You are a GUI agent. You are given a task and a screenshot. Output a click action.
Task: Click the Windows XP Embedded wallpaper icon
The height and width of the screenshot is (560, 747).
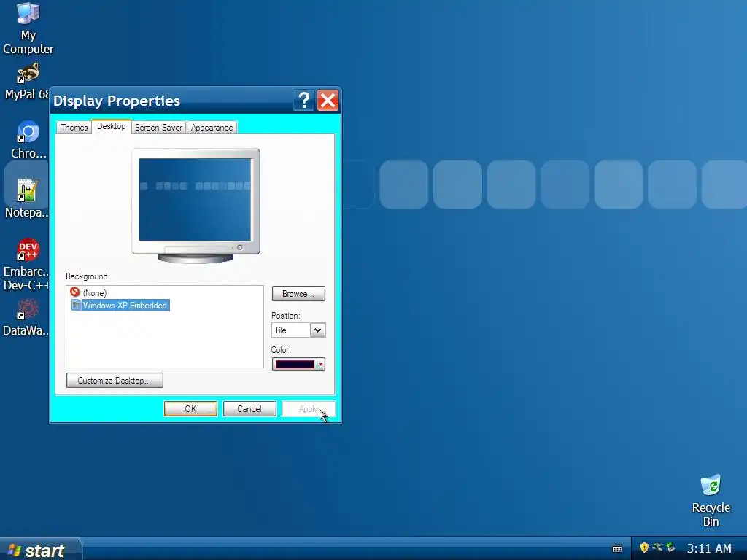pyautogui.click(x=76, y=305)
